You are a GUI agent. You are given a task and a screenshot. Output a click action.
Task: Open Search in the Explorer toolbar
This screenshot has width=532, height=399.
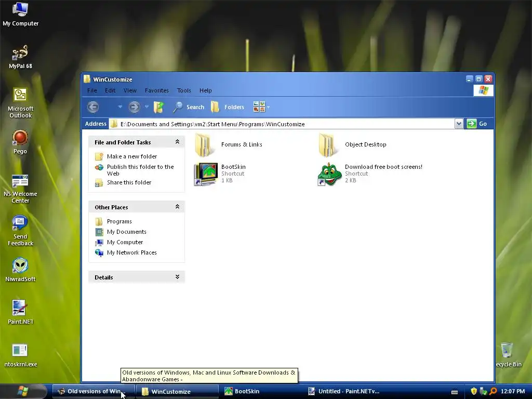click(x=189, y=107)
